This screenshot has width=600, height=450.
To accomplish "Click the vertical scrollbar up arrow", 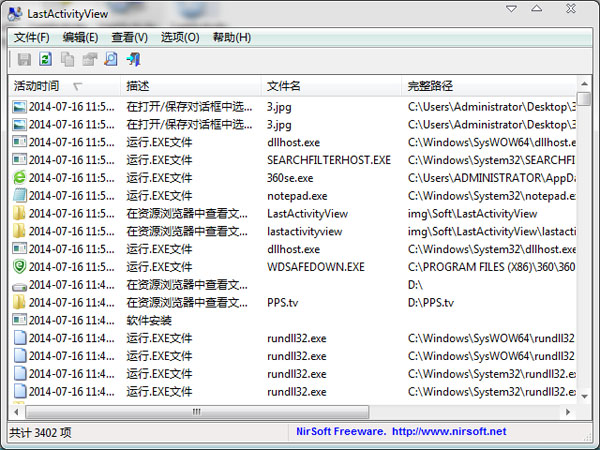I will pyautogui.click(x=584, y=83).
